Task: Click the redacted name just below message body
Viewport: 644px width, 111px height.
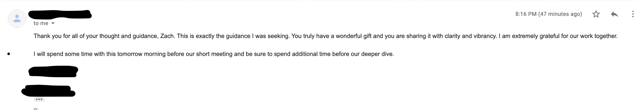Action: point(53,71)
